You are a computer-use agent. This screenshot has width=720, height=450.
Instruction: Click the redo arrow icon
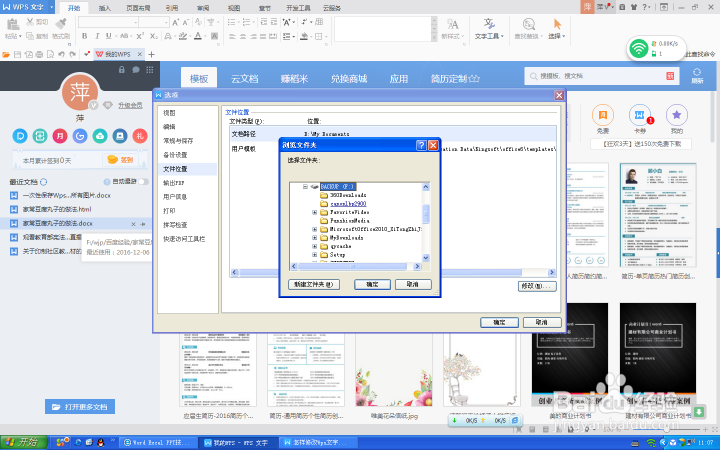pos(72,54)
